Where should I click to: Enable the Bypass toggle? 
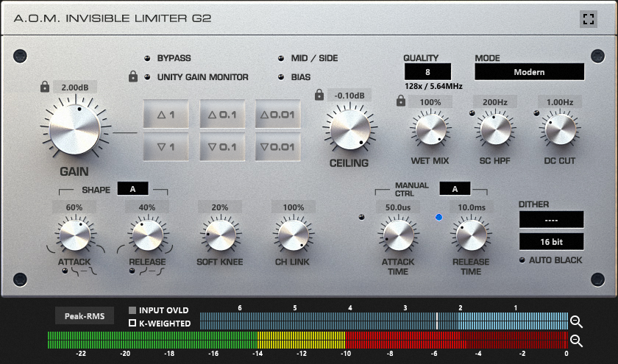pyautogui.click(x=146, y=58)
